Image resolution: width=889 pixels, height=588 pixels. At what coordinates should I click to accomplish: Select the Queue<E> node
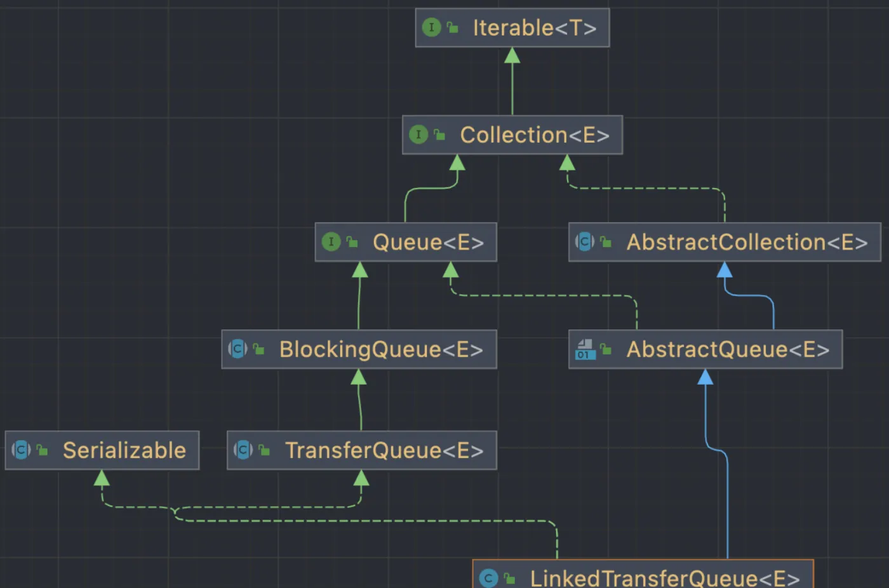406,242
